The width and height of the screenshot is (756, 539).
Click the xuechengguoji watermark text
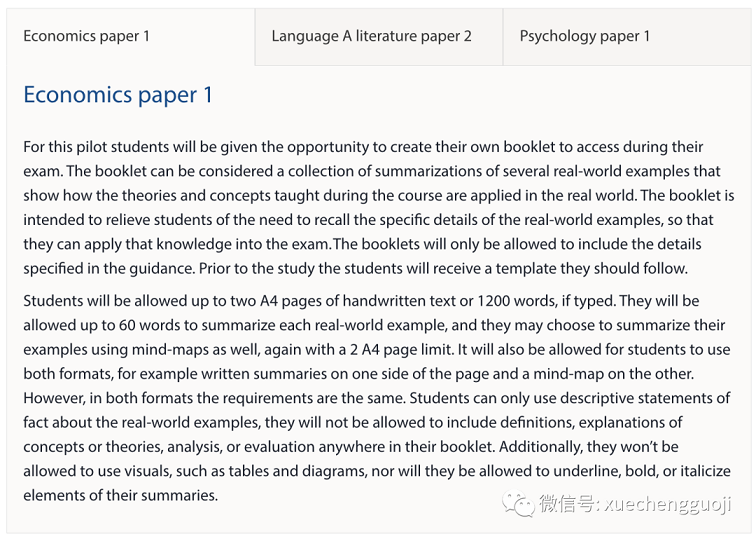pyautogui.click(x=668, y=504)
